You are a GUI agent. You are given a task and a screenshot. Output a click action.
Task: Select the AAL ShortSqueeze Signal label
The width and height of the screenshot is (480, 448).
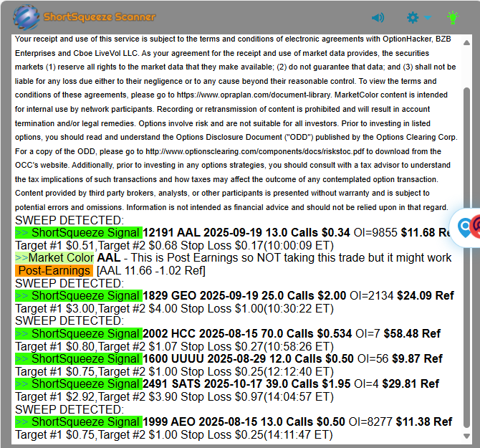(x=79, y=232)
